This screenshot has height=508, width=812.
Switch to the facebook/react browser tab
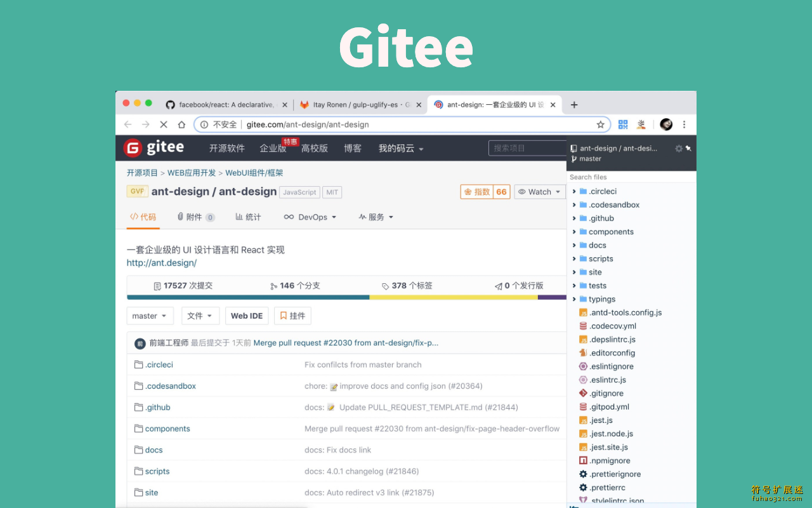pos(226,105)
